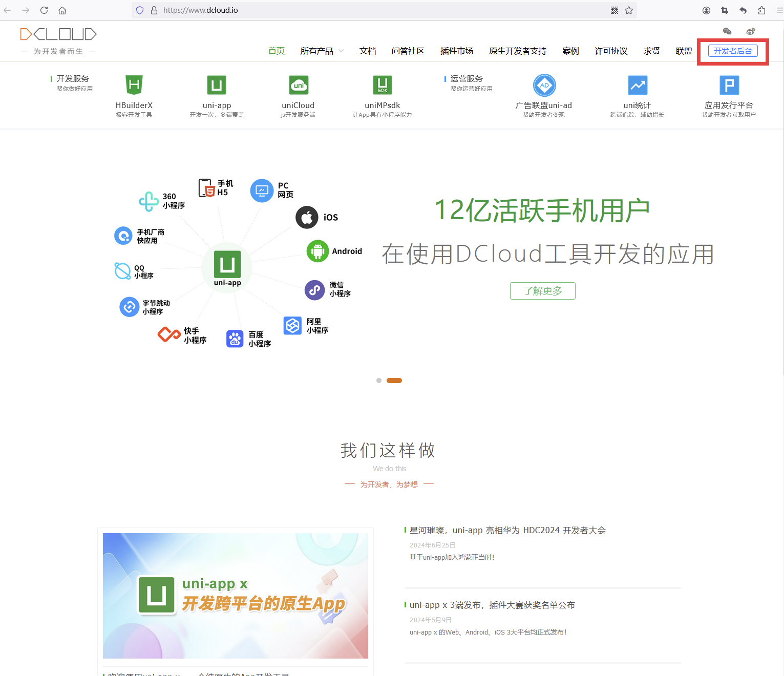This screenshot has width=784, height=676.
Task: Click the Android robot icon
Action: click(x=317, y=251)
